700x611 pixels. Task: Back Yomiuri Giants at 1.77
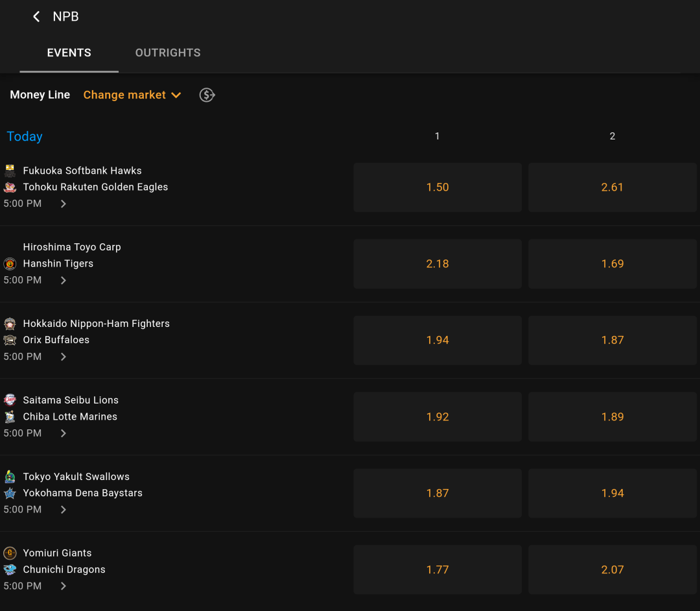tap(437, 569)
